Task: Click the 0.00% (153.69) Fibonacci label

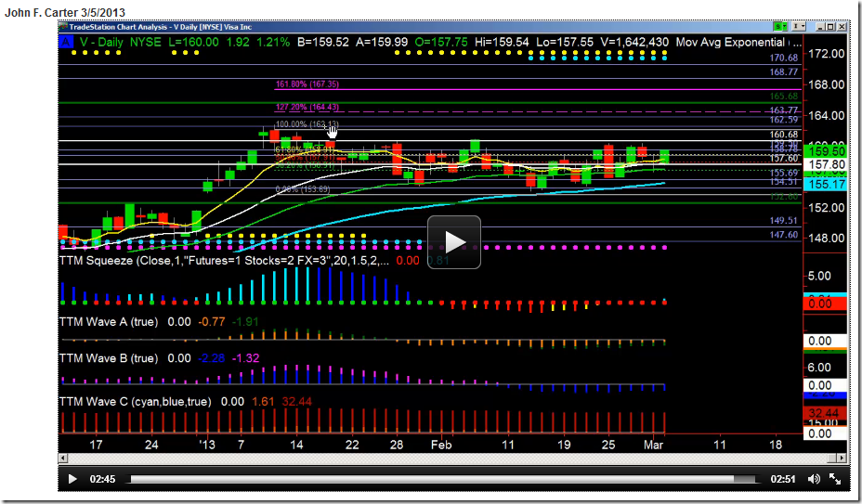Action: click(303, 189)
